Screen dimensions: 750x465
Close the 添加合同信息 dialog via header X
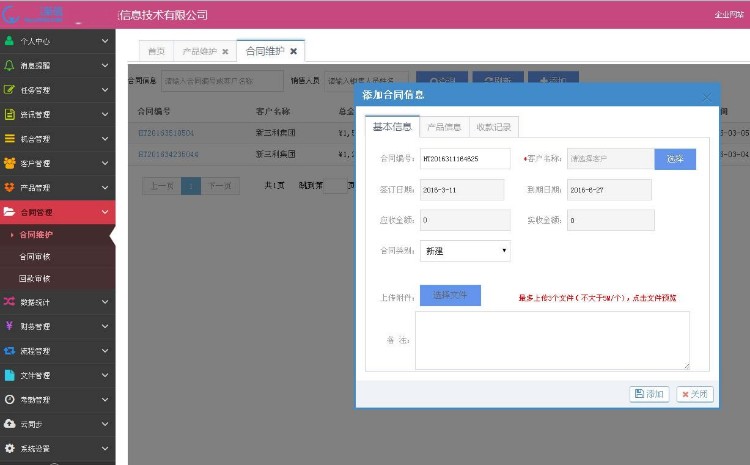pyautogui.click(x=706, y=97)
